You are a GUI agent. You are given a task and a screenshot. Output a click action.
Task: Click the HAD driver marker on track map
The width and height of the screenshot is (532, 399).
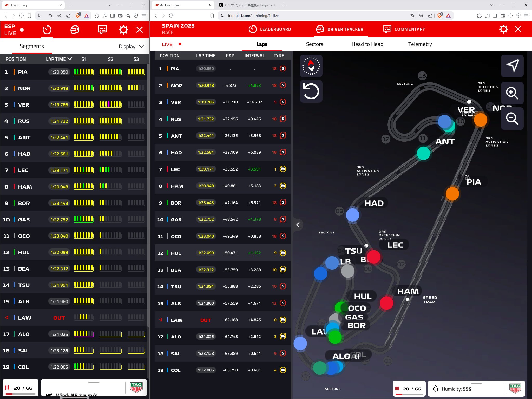pos(353,215)
